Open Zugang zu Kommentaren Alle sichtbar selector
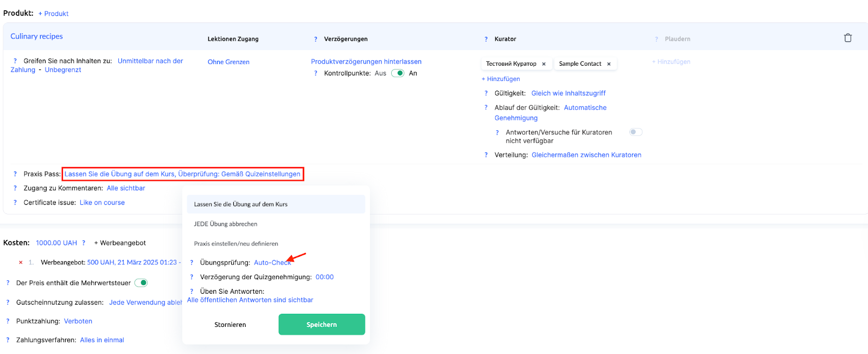Screen dimensions: 868x354 click(x=126, y=188)
